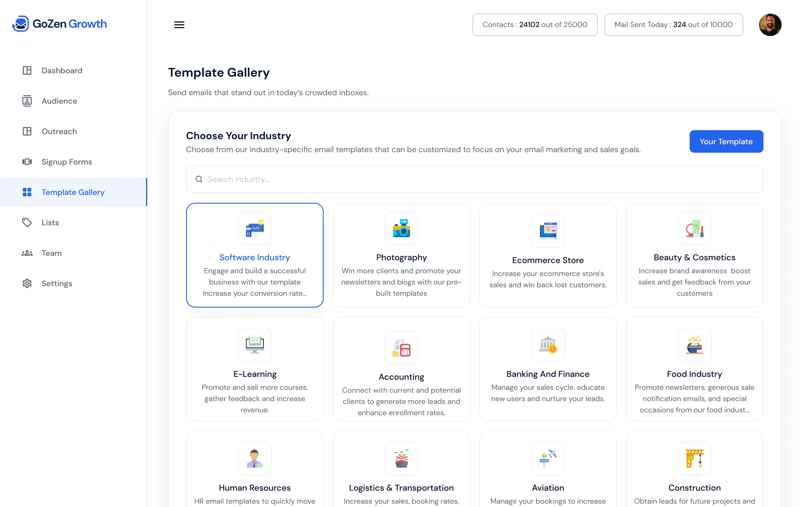Open the profile avatar picture

coord(770,25)
